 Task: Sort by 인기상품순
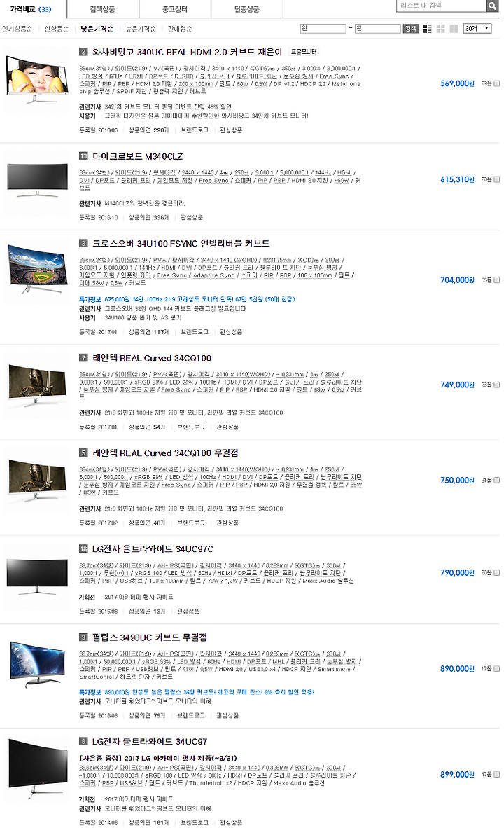pyautogui.click(x=17, y=29)
